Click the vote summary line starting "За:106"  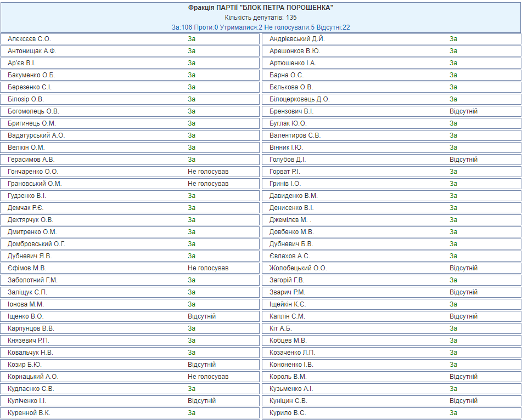(x=261, y=27)
